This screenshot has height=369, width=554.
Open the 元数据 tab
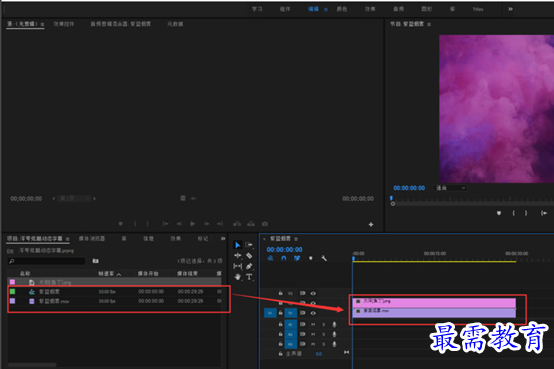175,24
